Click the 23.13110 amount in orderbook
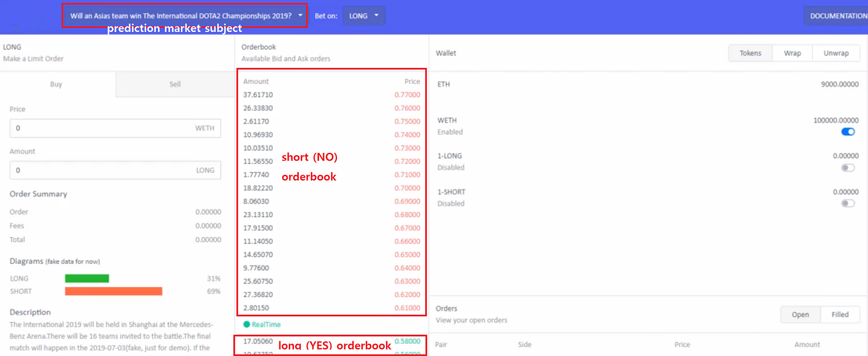This screenshot has width=868, height=356. coord(258,214)
